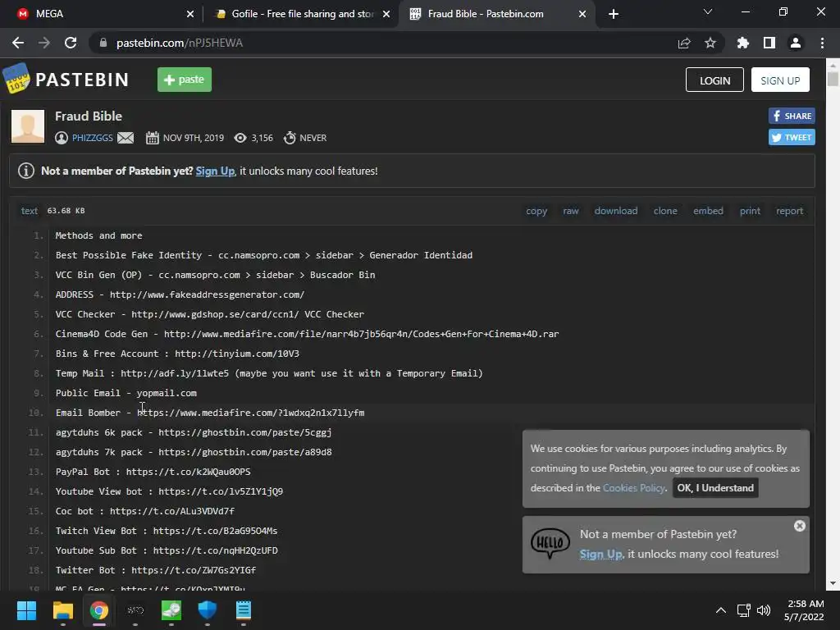
Task: Click the text syntax label
Action: [30, 211]
